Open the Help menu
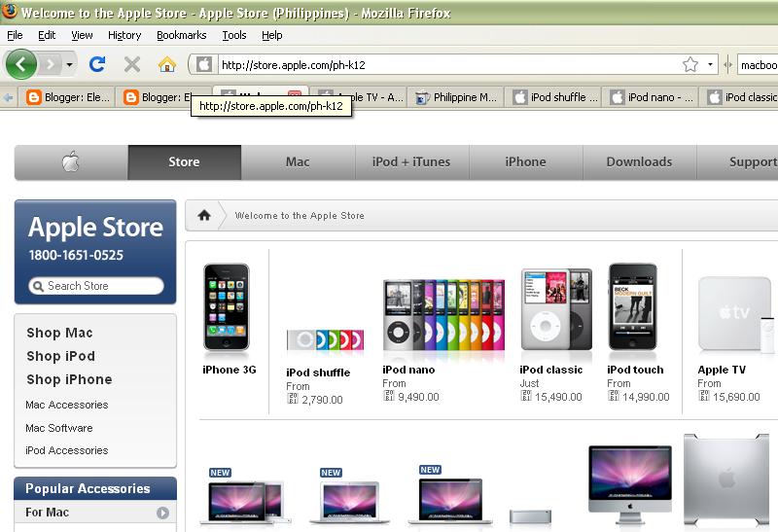The width and height of the screenshot is (778, 532). click(272, 35)
